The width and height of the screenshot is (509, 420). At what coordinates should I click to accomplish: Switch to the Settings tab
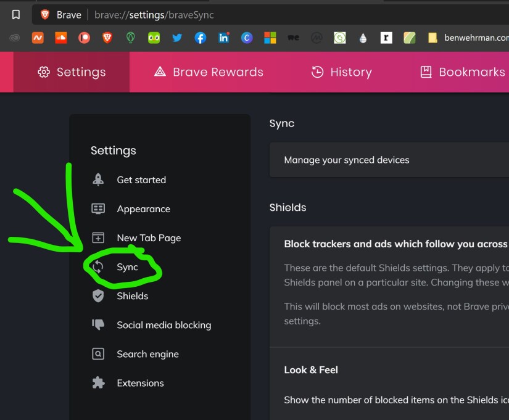[x=72, y=72]
